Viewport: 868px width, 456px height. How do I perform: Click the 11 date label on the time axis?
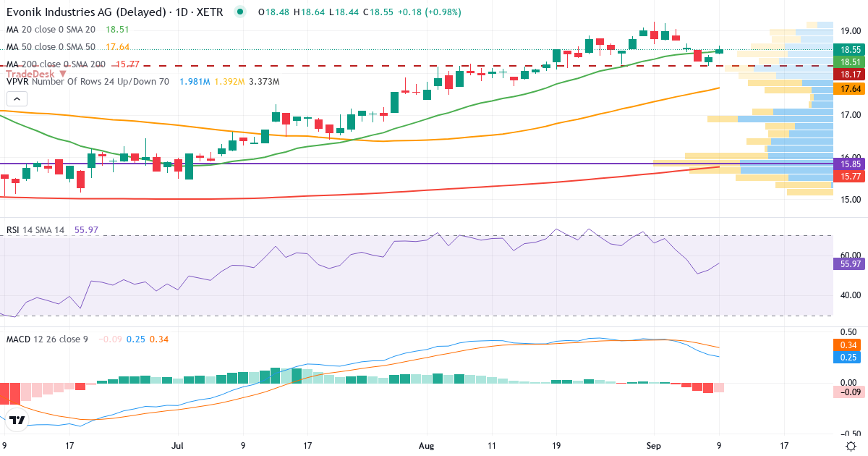click(x=493, y=446)
